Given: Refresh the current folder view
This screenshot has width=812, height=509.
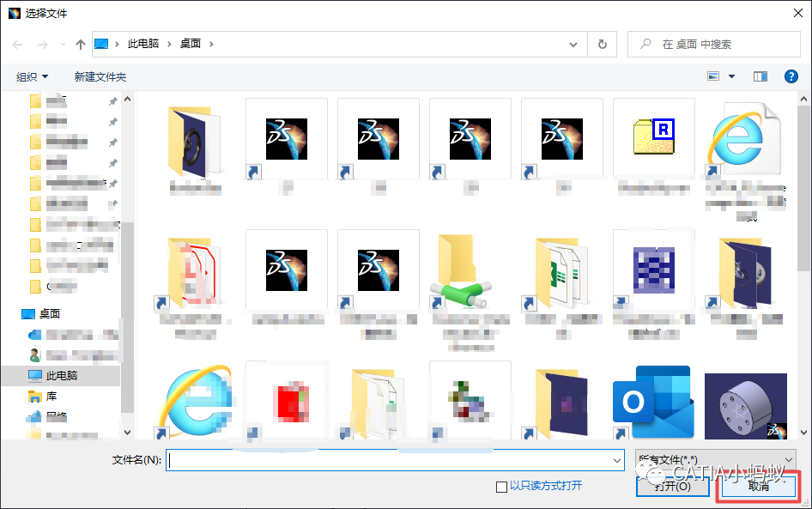Looking at the screenshot, I should click(603, 45).
